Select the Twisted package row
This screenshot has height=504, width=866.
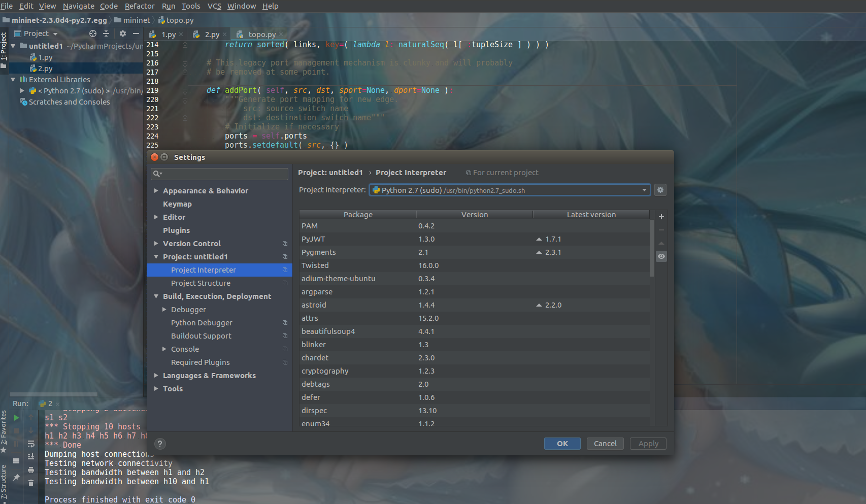(x=474, y=265)
